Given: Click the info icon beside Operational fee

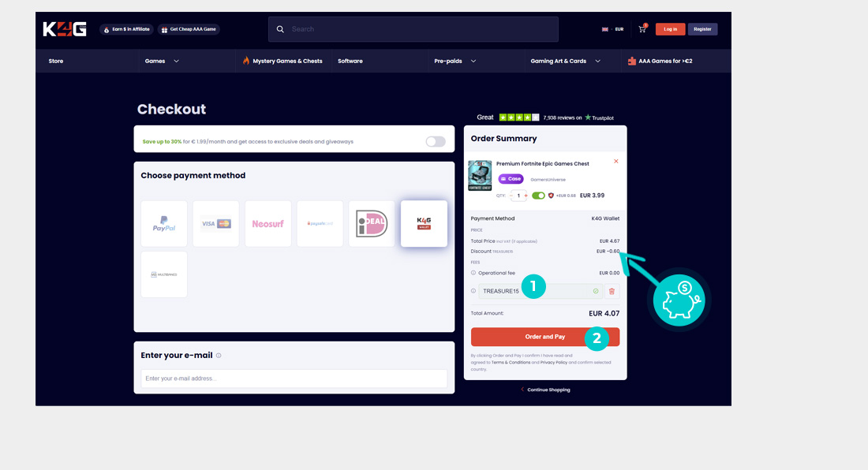Looking at the screenshot, I should [473, 273].
